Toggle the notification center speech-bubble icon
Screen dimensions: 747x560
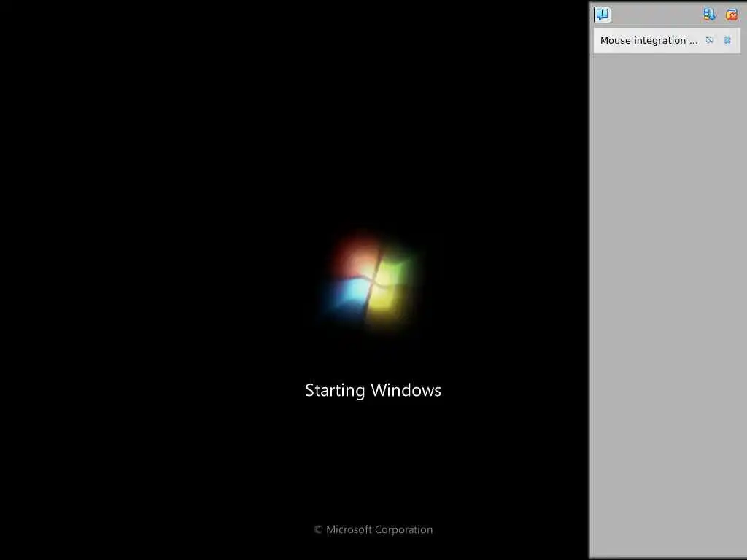tap(602, 15)
